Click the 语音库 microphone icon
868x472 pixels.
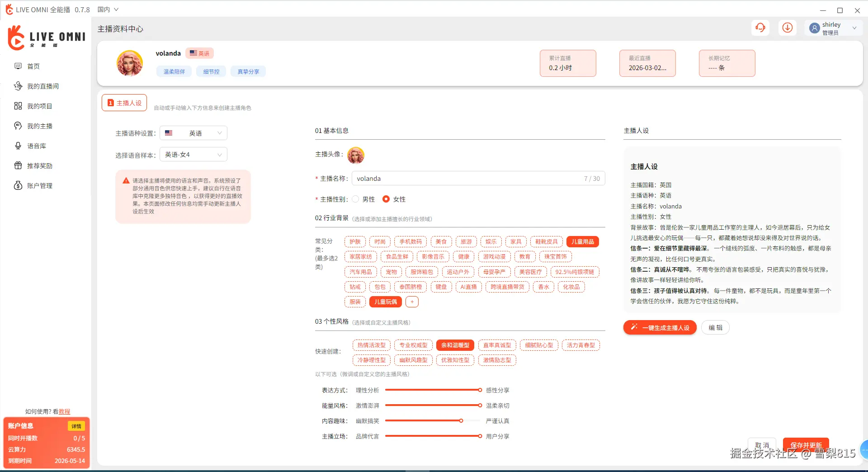[18, 146]
